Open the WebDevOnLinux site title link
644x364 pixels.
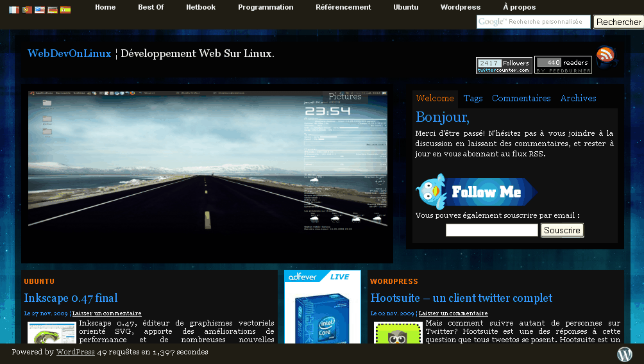(x=69, y=54)
